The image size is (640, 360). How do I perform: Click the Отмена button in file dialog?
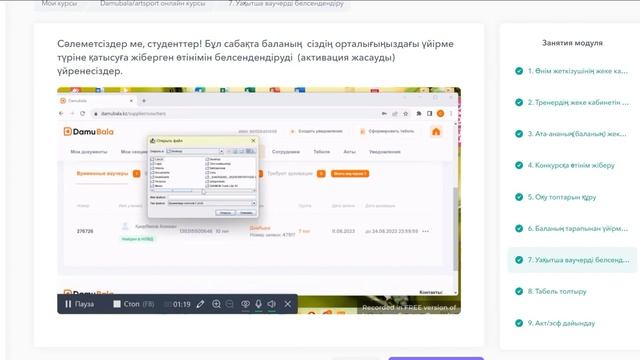(246, 213)
